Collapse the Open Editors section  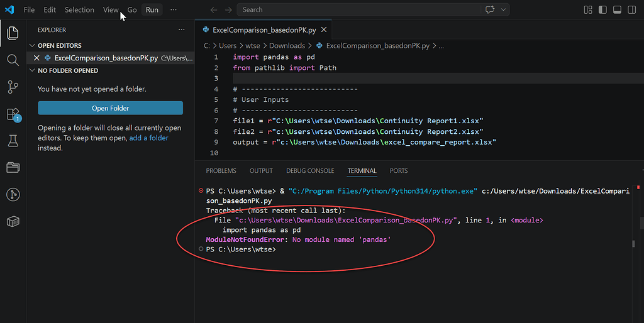point(32,45)
